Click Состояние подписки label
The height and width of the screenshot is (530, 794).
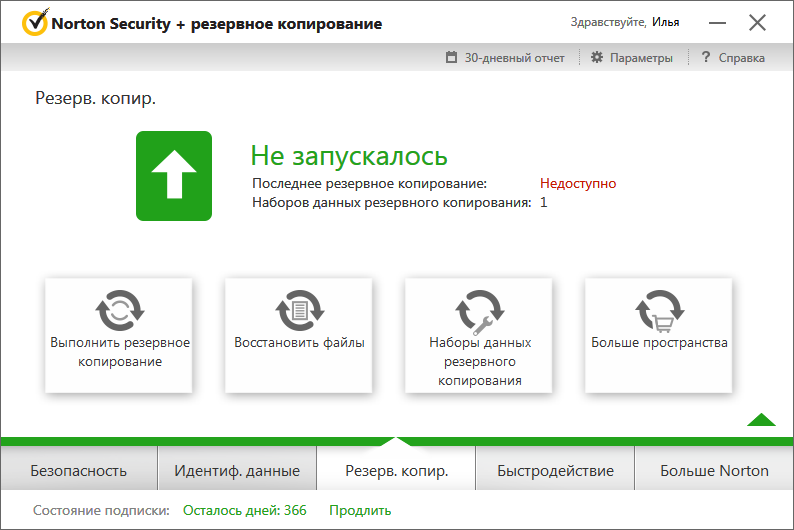(x=101, y=510)
